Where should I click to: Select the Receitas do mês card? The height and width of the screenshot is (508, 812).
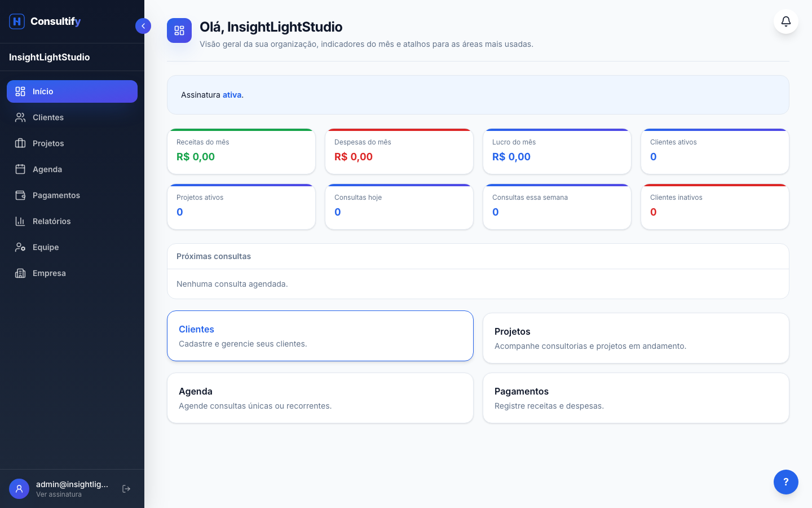[x=241, y=151]
